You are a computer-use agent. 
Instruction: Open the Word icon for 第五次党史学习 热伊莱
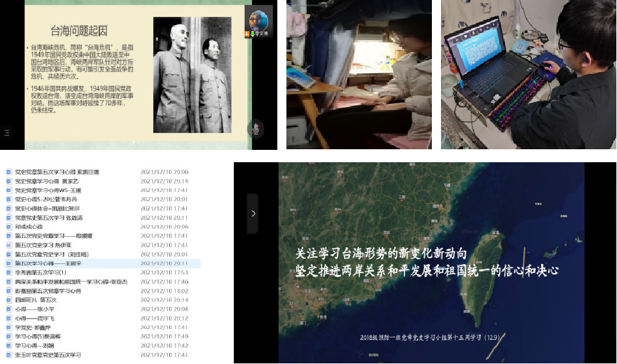coord(8,245)
